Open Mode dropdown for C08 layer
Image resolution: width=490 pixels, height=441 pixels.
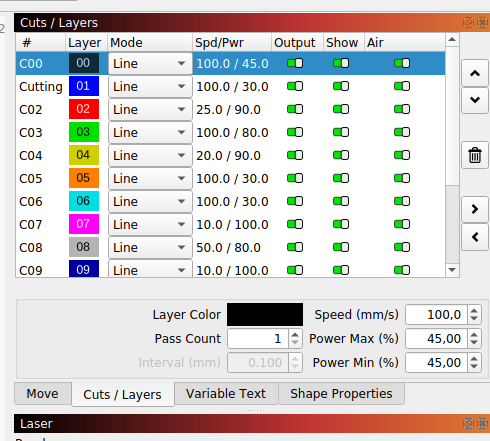[x=150, y=247]
